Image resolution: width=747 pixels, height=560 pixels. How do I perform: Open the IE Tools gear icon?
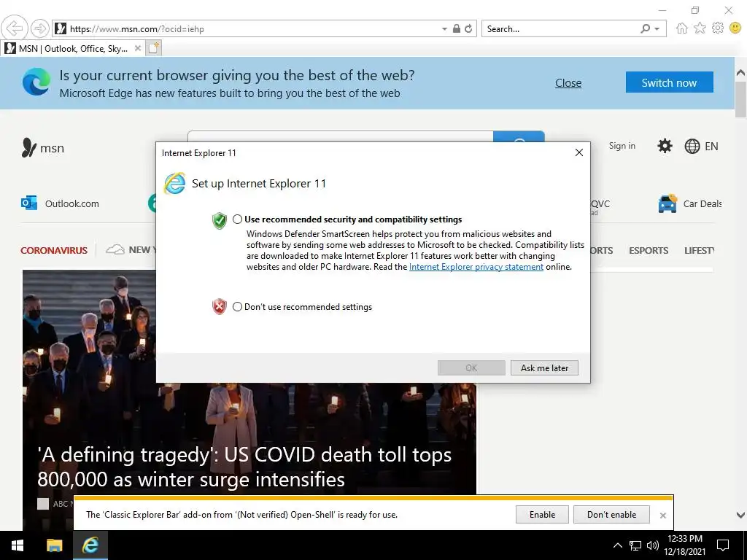tap(718, 28)
